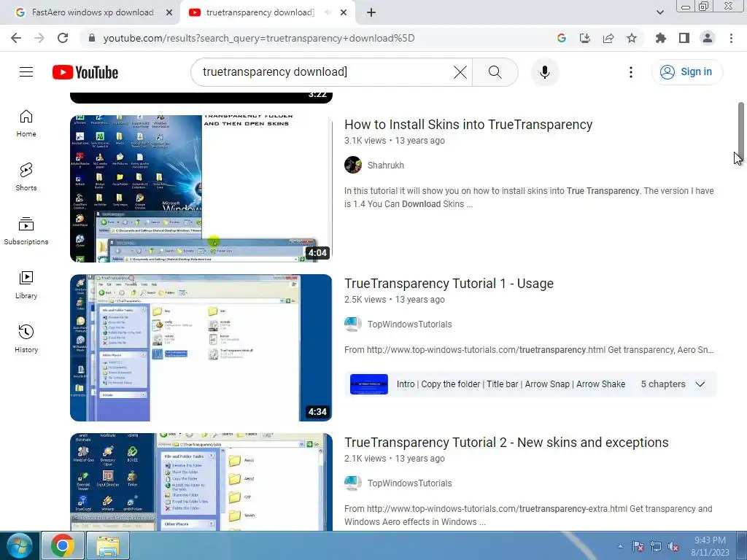Start voice search with the microphone icon
This screenshot has height=560, width=747.
pyautogui.click(x=544, y=72)
